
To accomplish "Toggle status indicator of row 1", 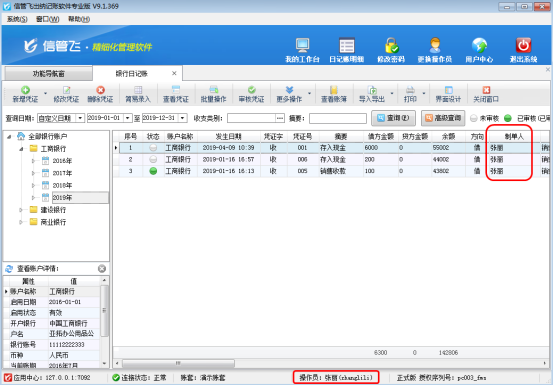I will [x=153, y=148].
